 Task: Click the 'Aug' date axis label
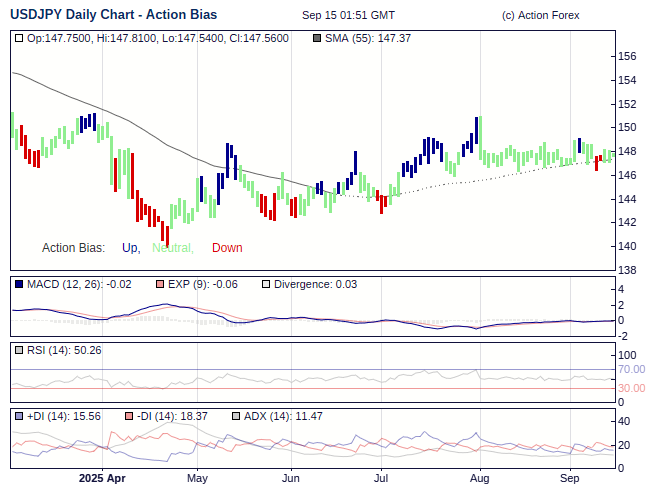point(479,478)
